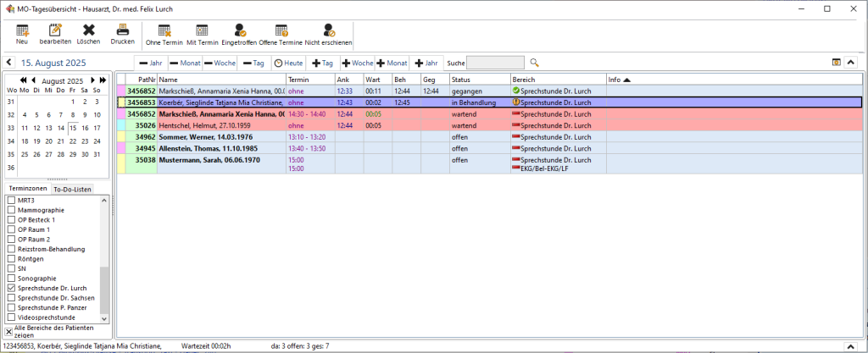Enable the Sonographie checkbox
This screenshot has height=353, width=868.
tap(11, 278)
